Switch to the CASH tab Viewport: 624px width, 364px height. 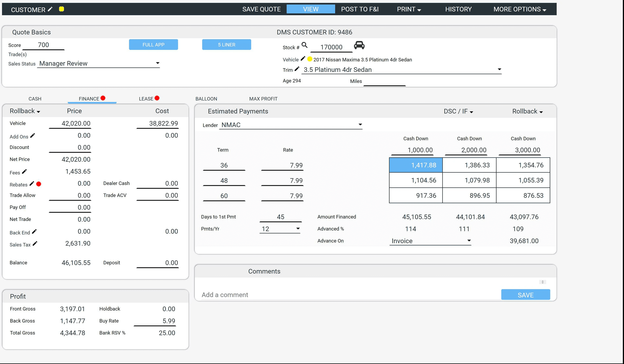(x=35, y=98)
